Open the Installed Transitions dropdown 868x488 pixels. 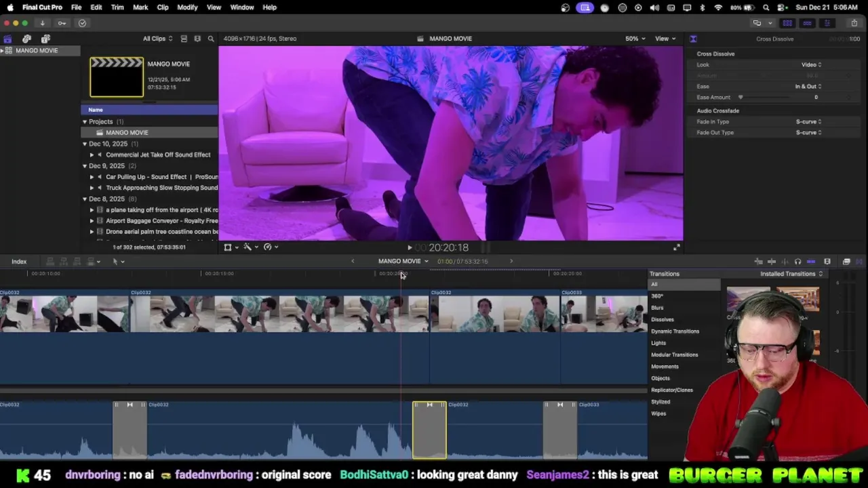[x=791, y=274]
